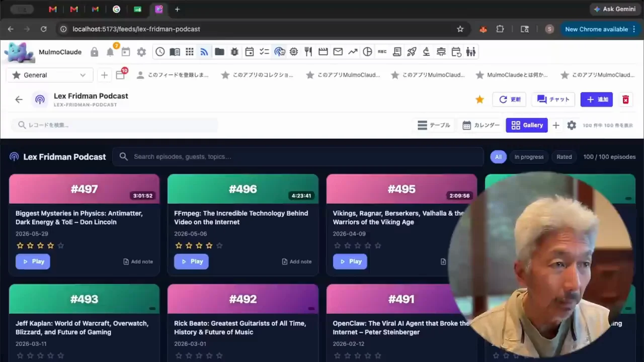Select the RSS feeds icon in toolbar
644x362 pixels.
click(204, 52)
